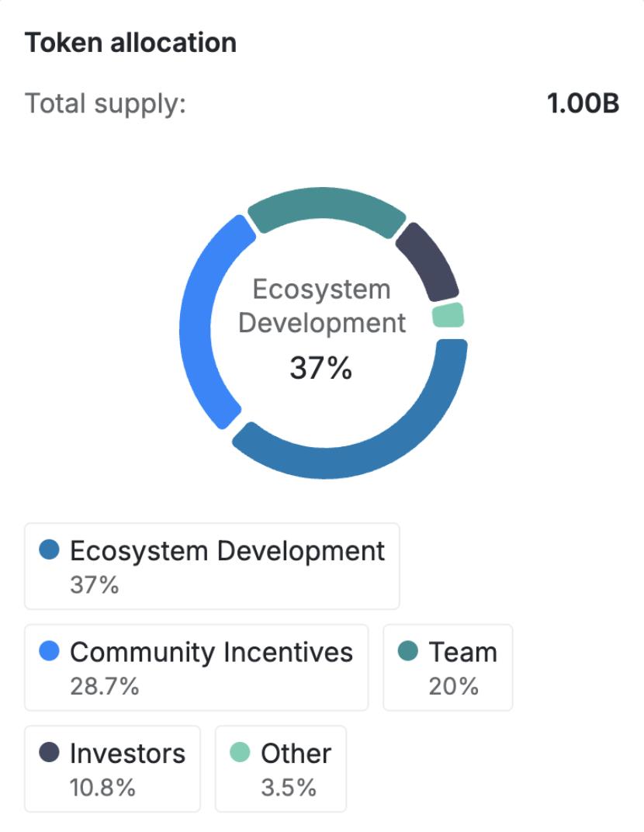Image resolution: width=644 pixels, height=832 pixels.
Task: Click the small light green Other chart segment
Action: (x=448, y=316)
